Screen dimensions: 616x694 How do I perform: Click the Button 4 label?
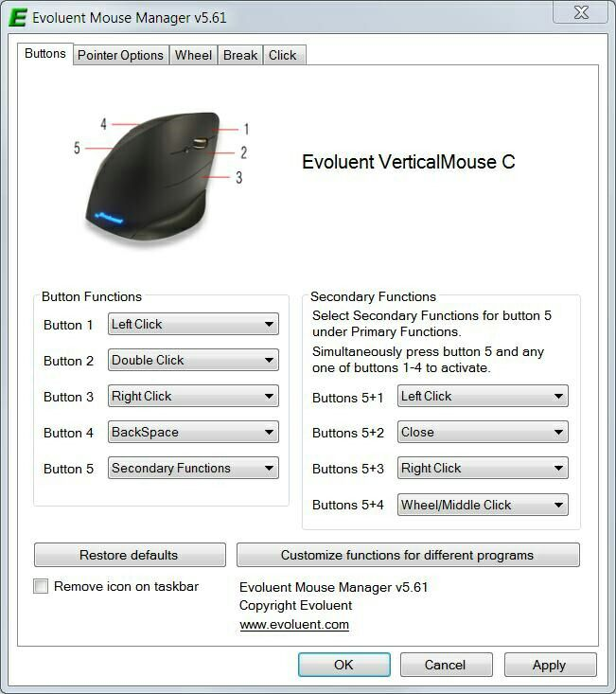pos(68,433)
